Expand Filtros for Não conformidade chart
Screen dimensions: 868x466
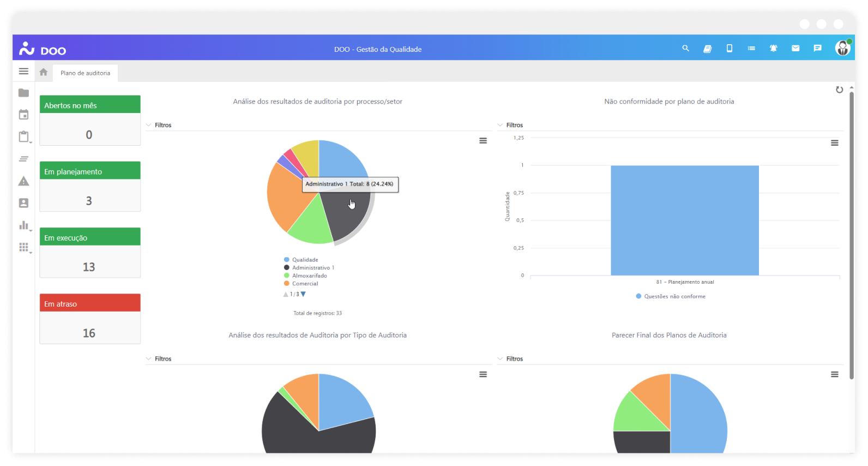510,125
